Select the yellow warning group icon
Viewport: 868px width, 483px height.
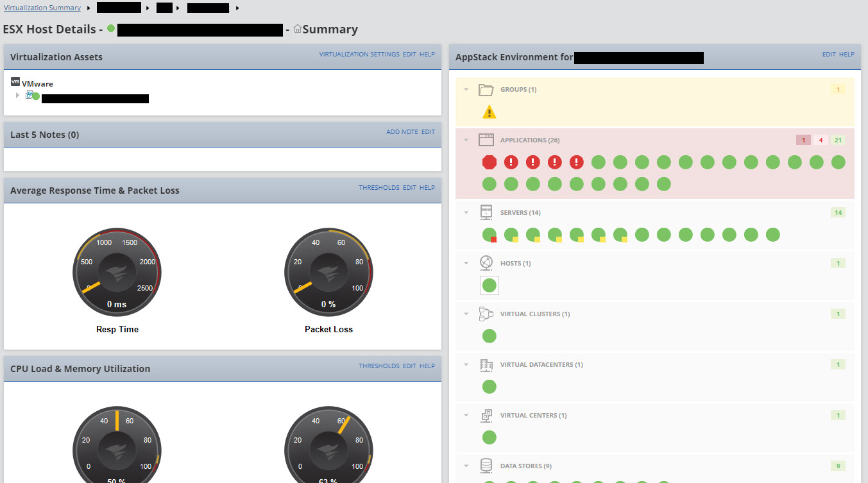[489, 112]
